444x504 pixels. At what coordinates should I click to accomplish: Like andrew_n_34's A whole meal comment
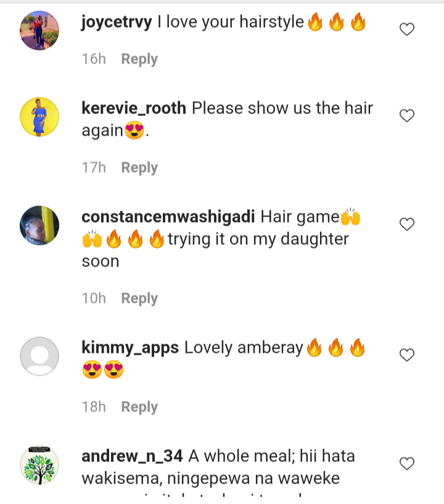tap(407, 463)
